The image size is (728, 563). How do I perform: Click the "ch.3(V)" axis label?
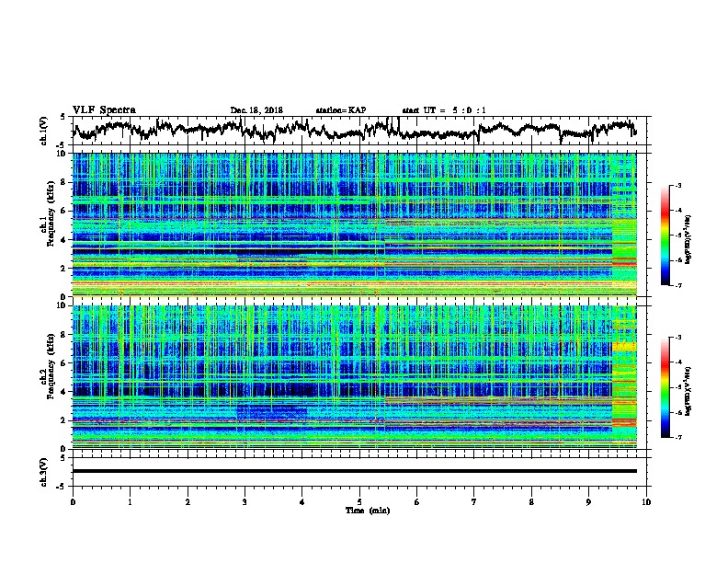[x=44, y=472]
